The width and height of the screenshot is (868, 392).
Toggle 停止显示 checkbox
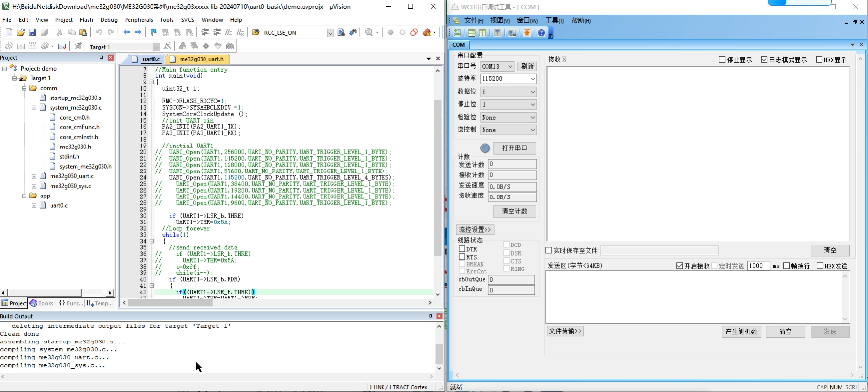pos(722,60)
